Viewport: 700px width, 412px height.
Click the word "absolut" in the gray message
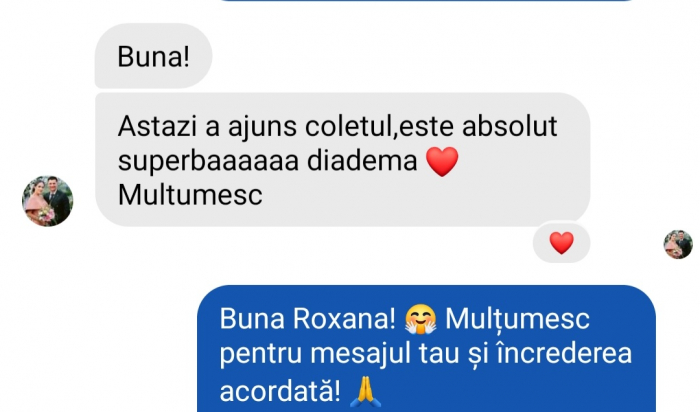(510, 126)
